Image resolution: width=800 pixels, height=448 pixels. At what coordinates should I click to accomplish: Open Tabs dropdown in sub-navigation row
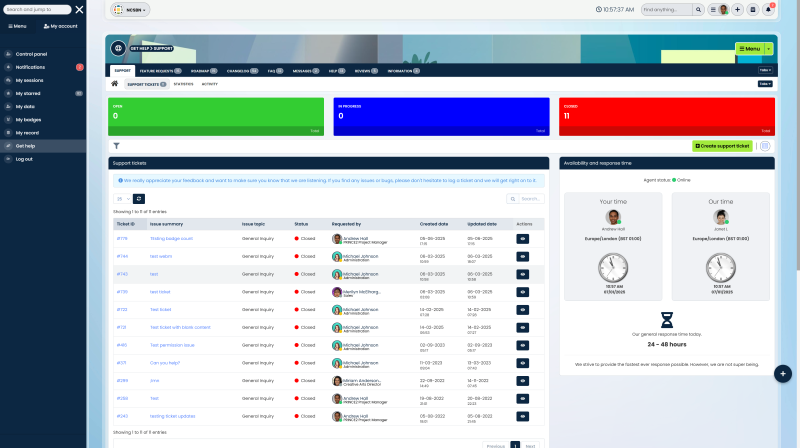765,84
